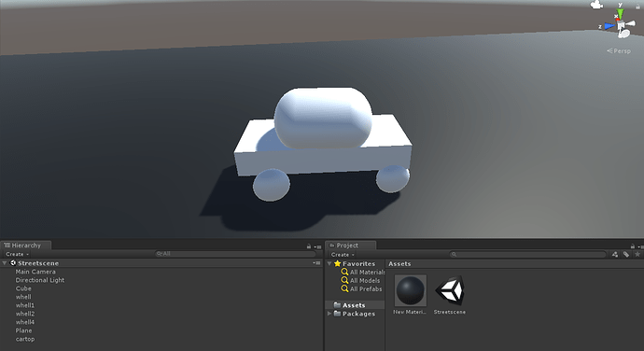Open Hierarchy panel options menu

coord(317,246)
